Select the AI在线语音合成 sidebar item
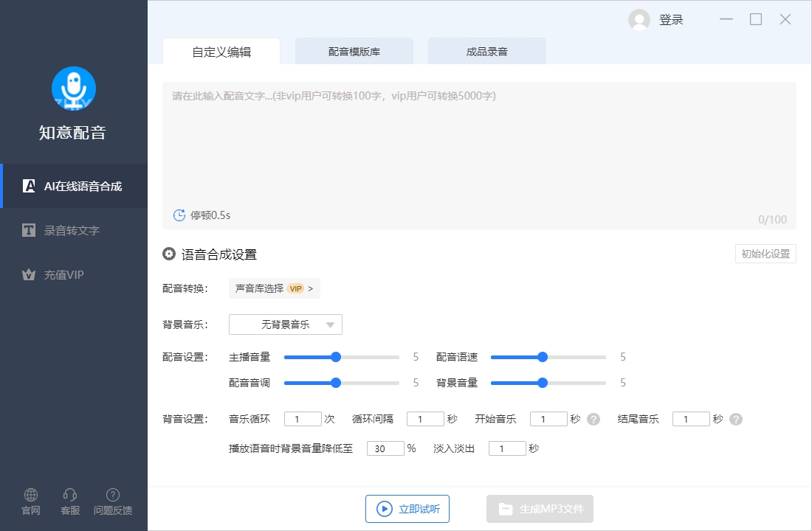 (74, 186)
